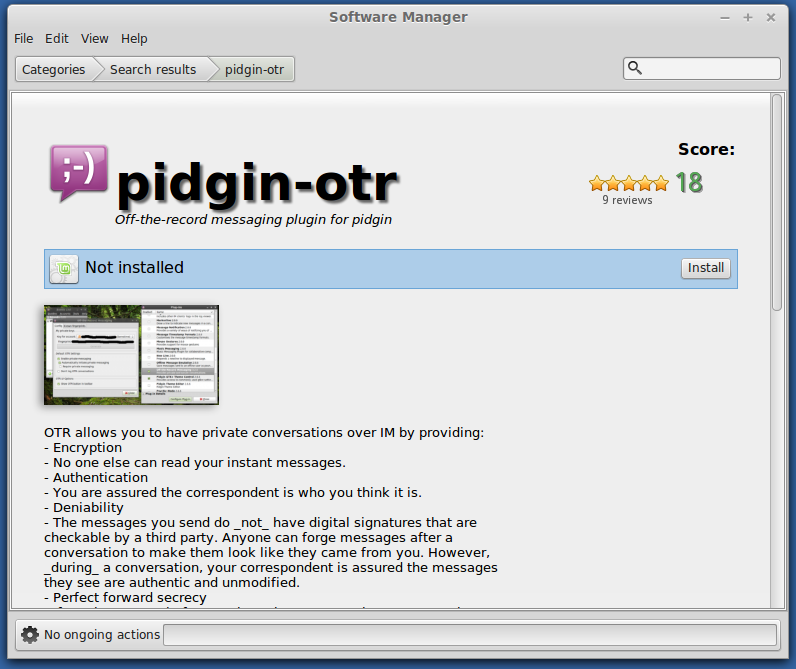Click the Install button

(706, 268)
